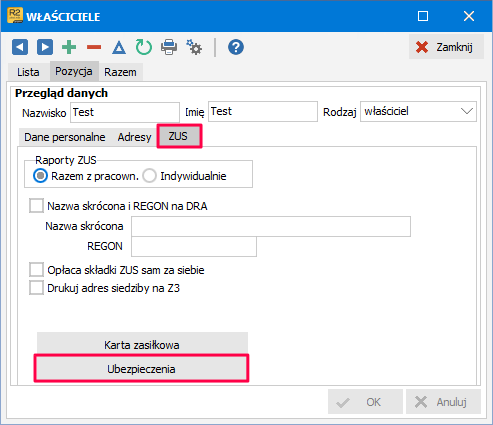
Task: Go to previous record arrow
Action: (x=20, y=47)
